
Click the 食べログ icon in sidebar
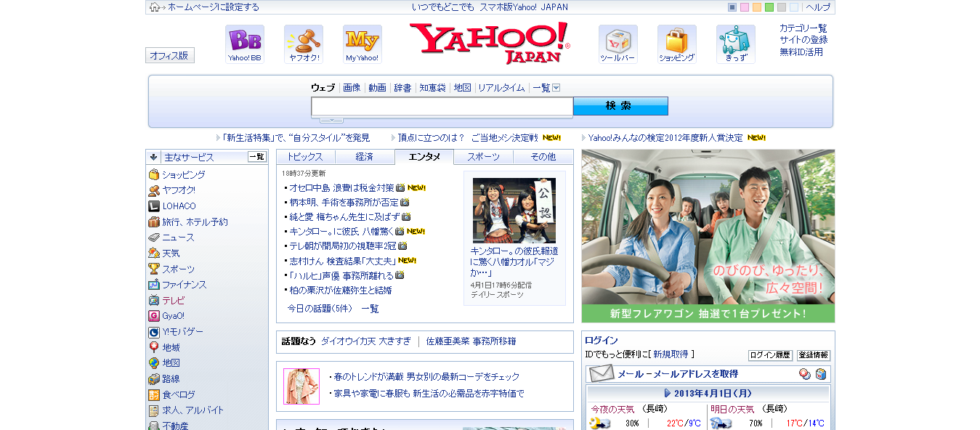154,394
